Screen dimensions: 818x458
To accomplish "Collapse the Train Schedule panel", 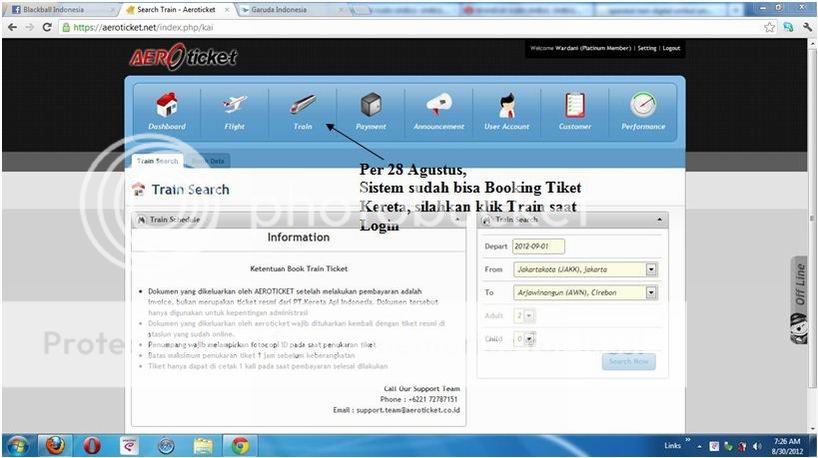I will [x=458, y=220].
